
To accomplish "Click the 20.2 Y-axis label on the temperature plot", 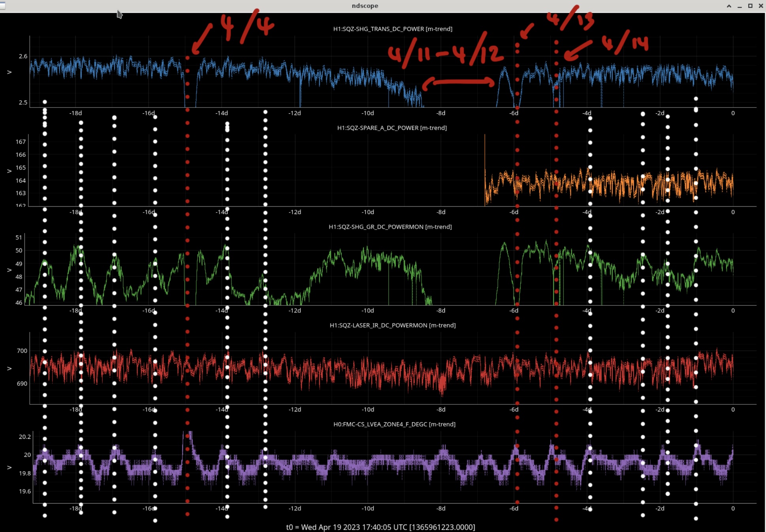I will tap(24, 436).
